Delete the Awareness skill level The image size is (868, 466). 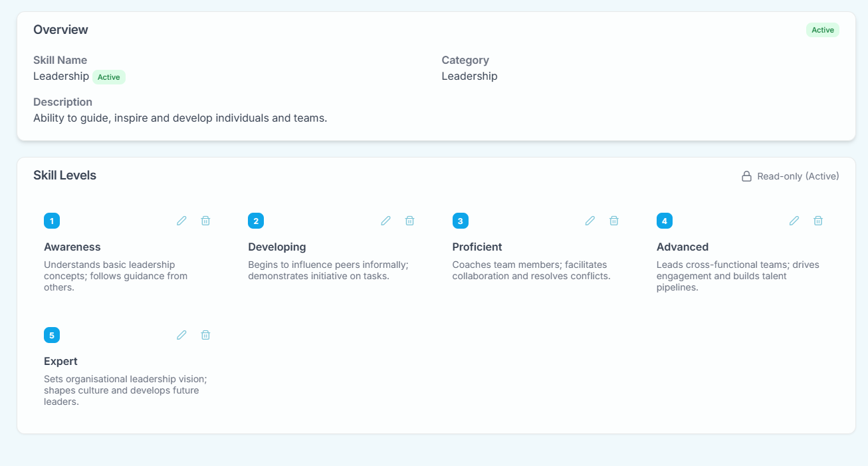pos(205,220)
